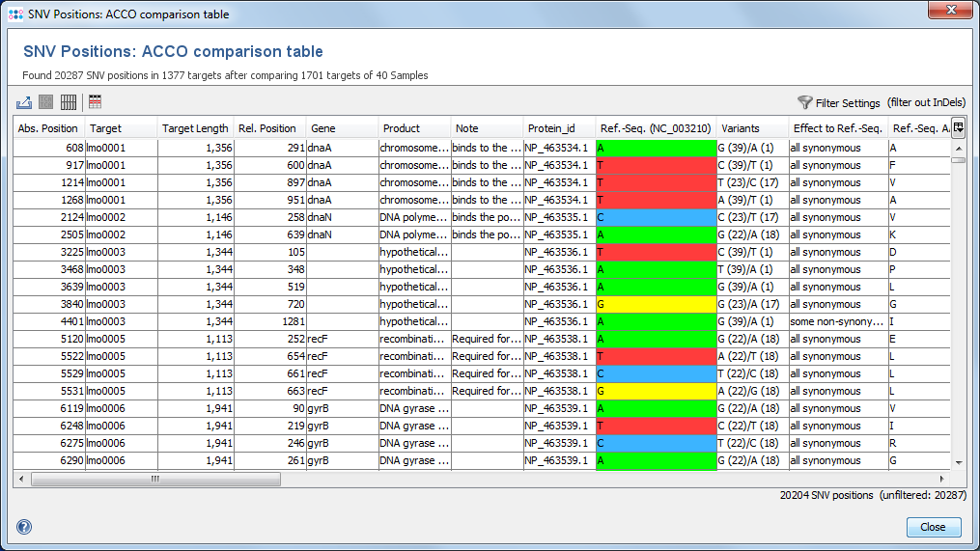Screen dimensions: 980x551
Task: Click Effect to Ref.-Seq. column header
Action: 837,128
